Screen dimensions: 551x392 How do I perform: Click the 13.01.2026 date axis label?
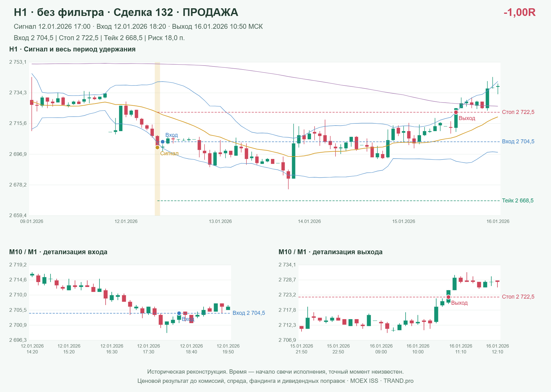220,221
